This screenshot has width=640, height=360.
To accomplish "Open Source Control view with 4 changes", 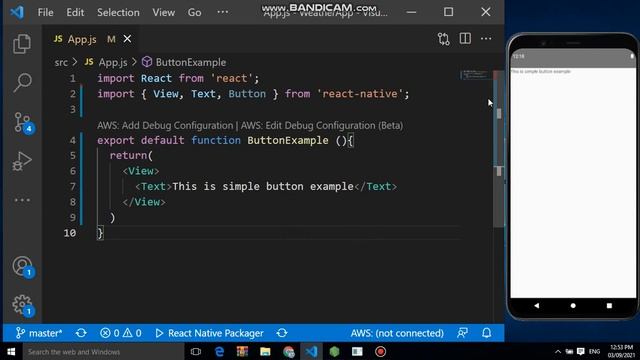I will (x=23, y=122).
